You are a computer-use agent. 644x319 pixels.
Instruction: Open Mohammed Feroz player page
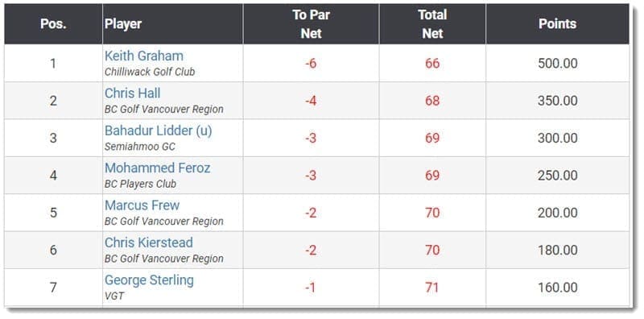(157, 168)
